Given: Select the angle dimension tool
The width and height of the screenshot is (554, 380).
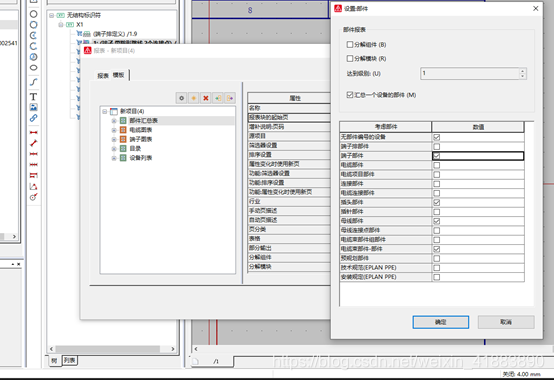Looking at the screenshot, I should click(33, 186).
